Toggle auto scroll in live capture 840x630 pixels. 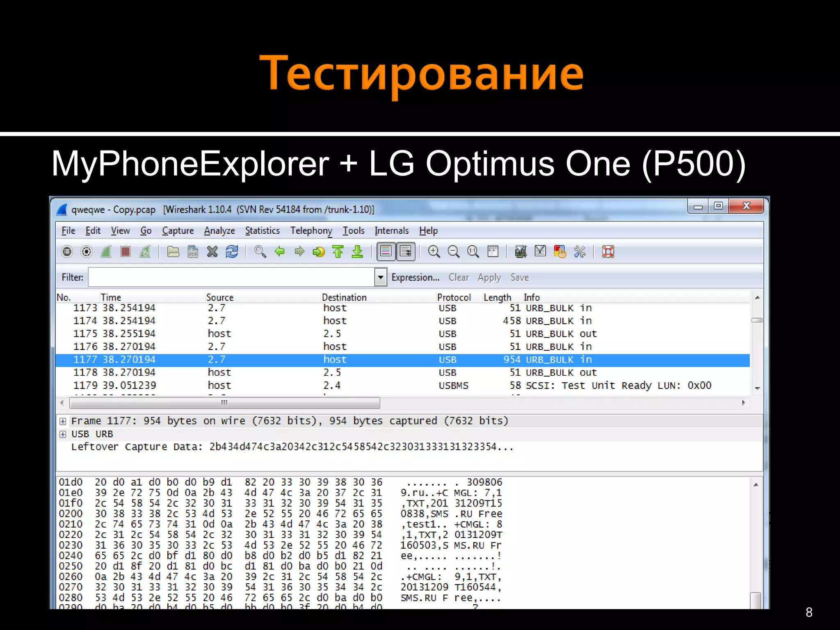(x=406, y=251)
